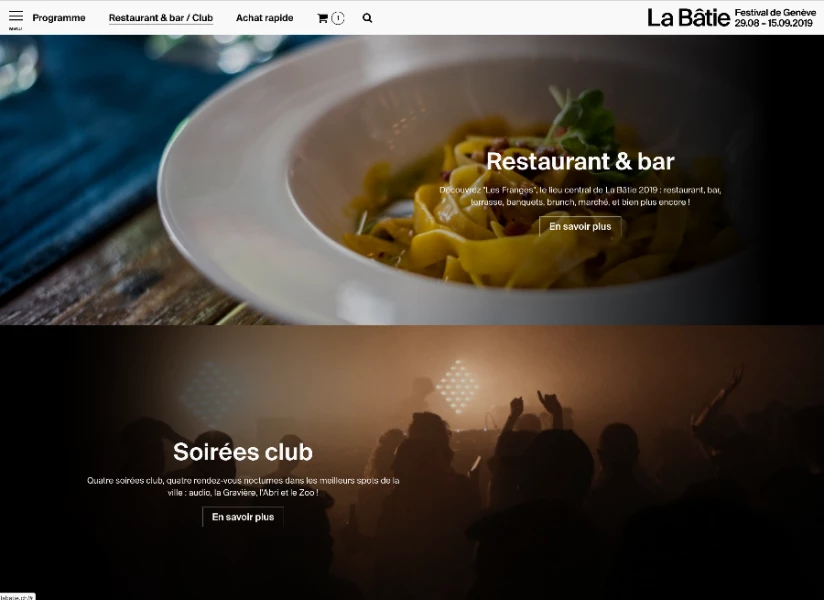The image size is (824, 600).
Task: Open the hamburger menu icon
Action: [x=16, y=16]
